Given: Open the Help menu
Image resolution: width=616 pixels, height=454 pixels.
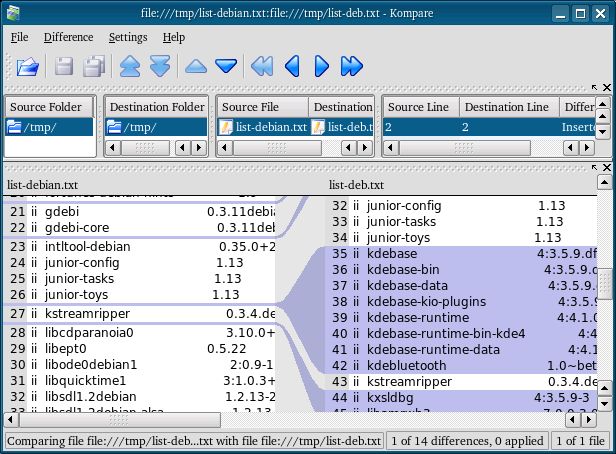Looking at the screenshot, I should point(174,37).
